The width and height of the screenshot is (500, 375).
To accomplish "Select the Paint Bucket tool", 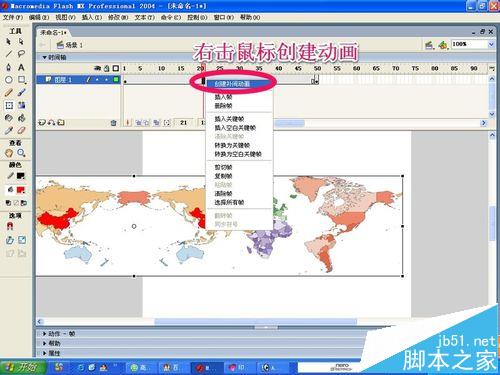I will click(x=21, y=118).
